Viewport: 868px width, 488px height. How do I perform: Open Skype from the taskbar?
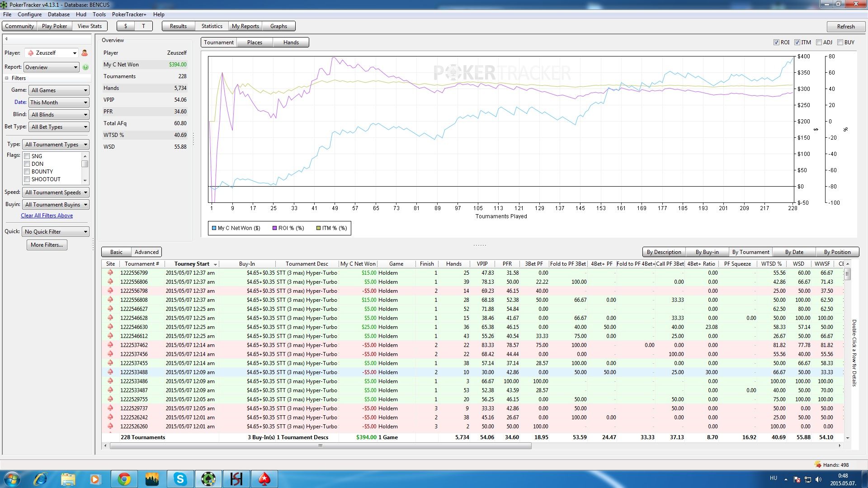click(x=180, y=479)
